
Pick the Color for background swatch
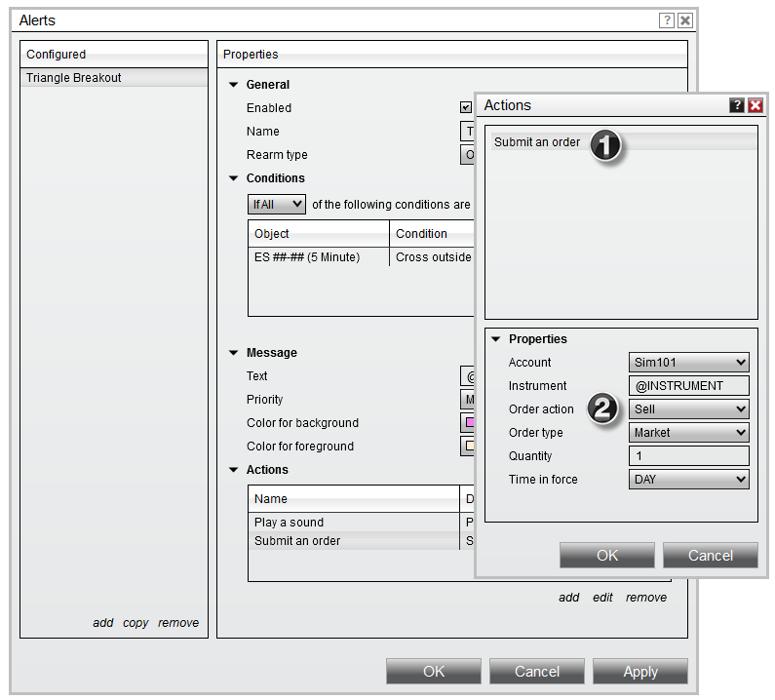click(x=469, y=423)
